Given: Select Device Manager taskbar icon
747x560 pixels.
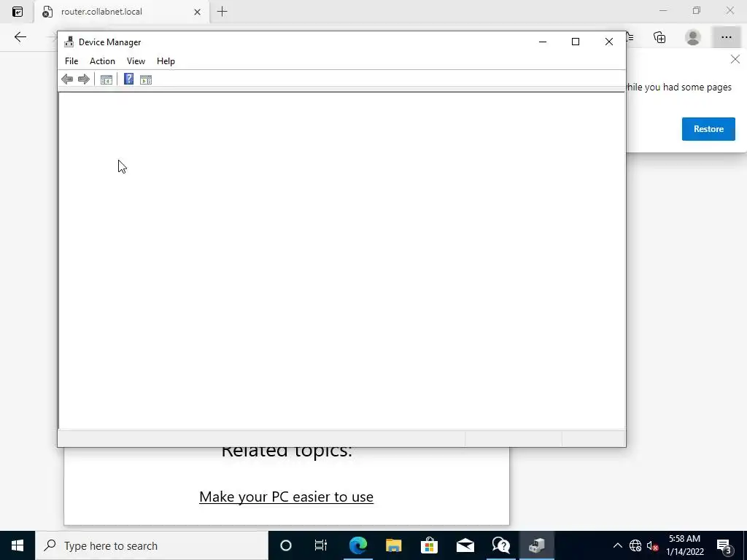Looking at the screenshot, I should (x=536, y=545).
